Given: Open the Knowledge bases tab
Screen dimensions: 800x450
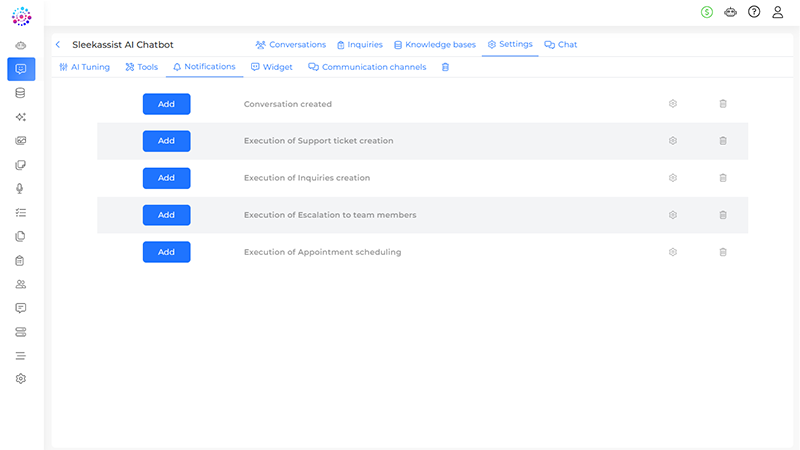Looking at the screenshot, I should 434,45.
